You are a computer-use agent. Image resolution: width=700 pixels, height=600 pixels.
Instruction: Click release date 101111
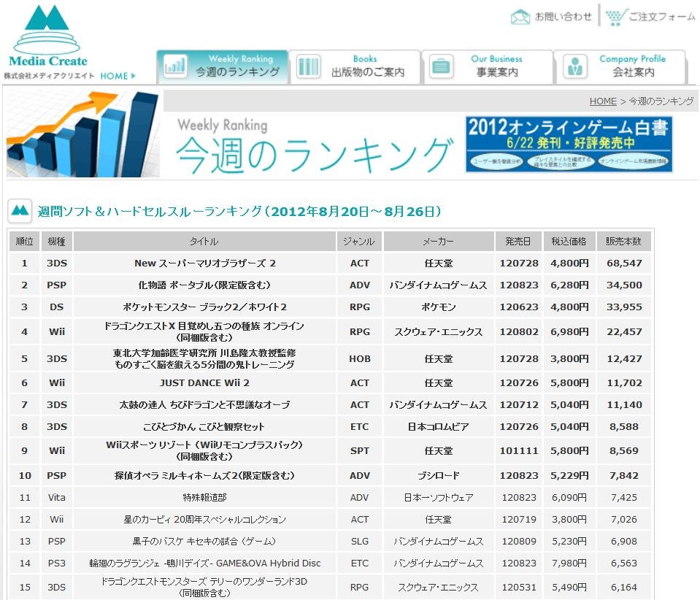point(519,451)
